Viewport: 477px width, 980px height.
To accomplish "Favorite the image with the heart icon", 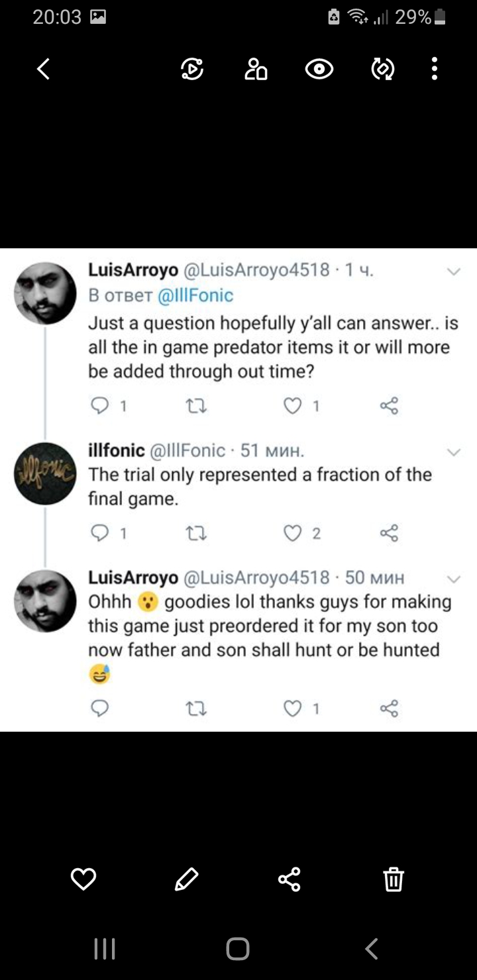I will [83, 879].
